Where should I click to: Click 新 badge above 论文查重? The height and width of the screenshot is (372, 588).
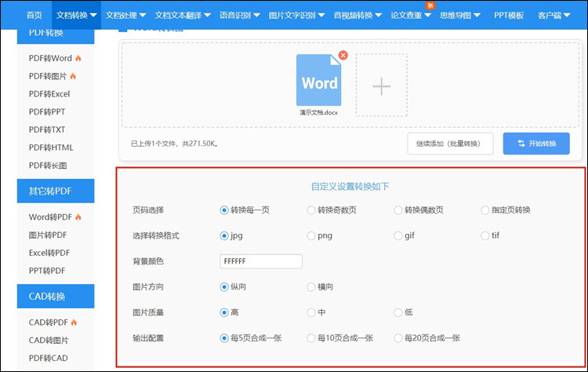click(x=430, y=5)
